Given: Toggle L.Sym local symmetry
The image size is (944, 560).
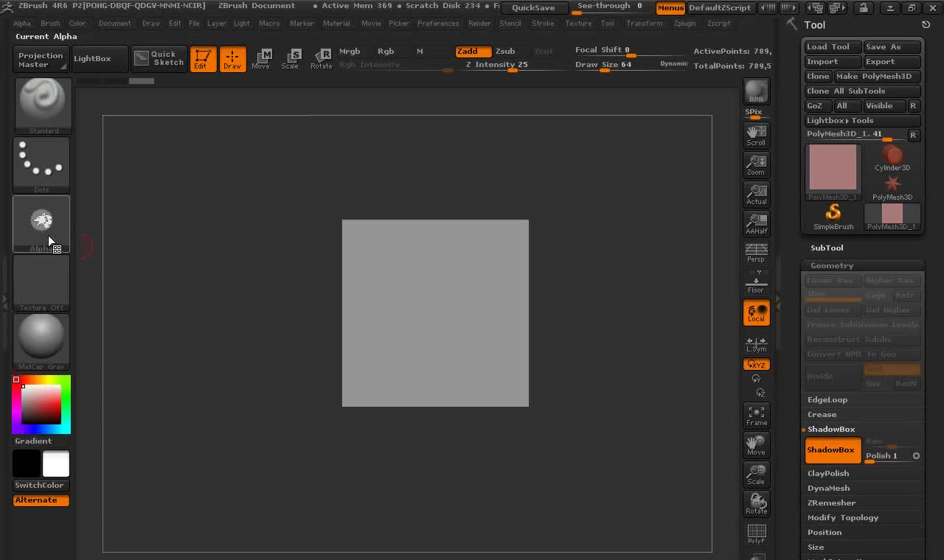Looking at the screenshot, I should pyautogui.click(x=756, y=344).
